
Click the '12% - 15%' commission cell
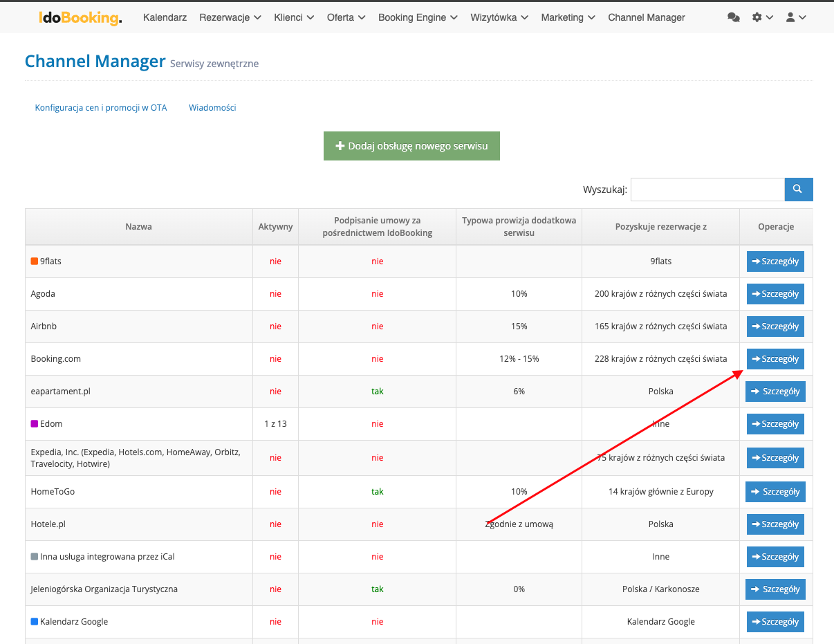click(x=519, y=359)
